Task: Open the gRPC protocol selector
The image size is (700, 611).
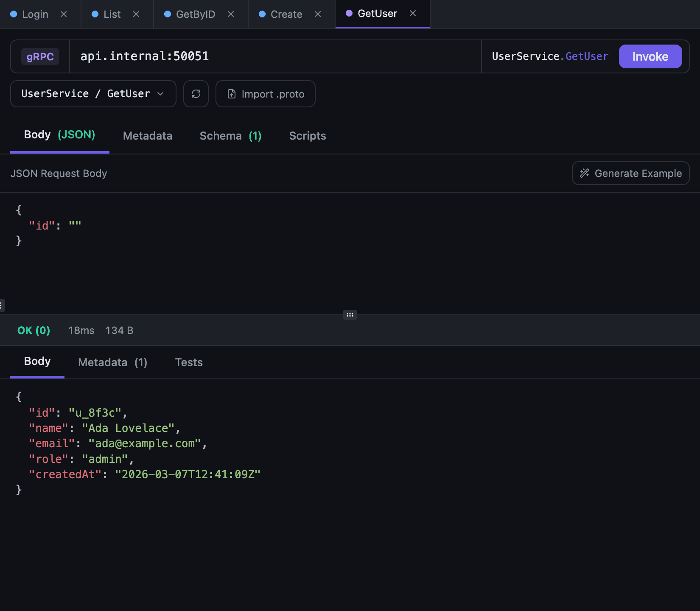Action: (x=40, y=56)
